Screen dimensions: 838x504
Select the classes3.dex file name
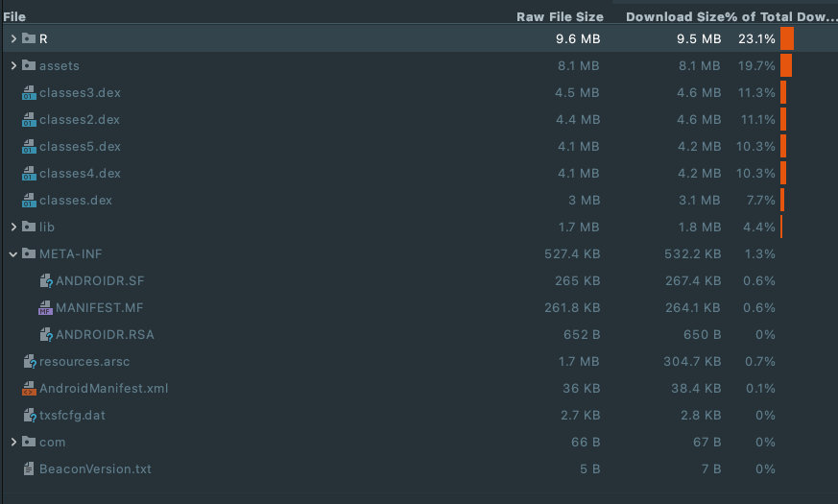(x=80, y=93)
